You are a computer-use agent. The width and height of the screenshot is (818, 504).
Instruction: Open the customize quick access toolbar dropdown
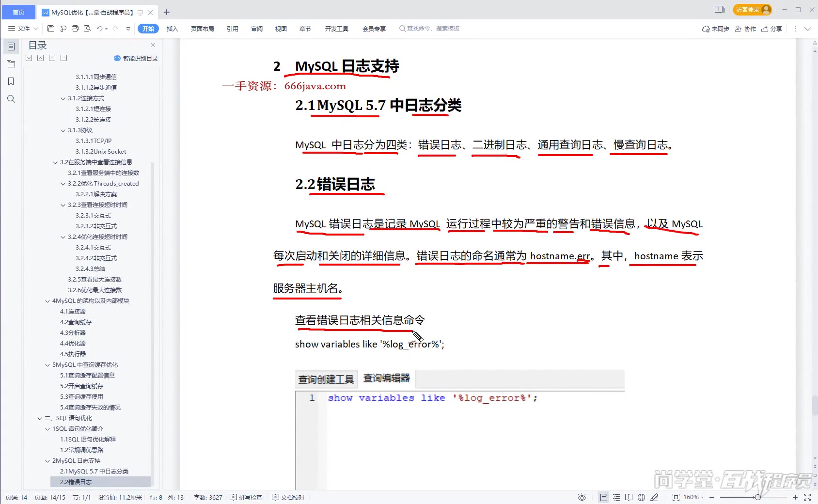coord(128,29)
